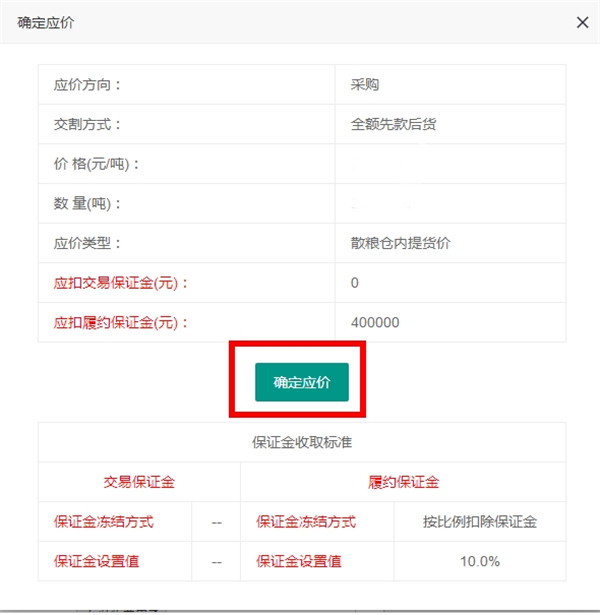Click the 交割方式 row label
This screenshot has width=600, height=615.
[x=87, y=125]
